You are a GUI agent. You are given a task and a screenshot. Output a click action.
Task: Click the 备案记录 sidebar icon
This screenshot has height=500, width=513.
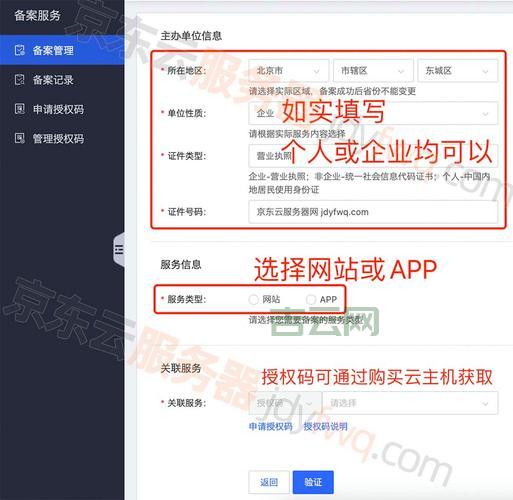point(20,80)
